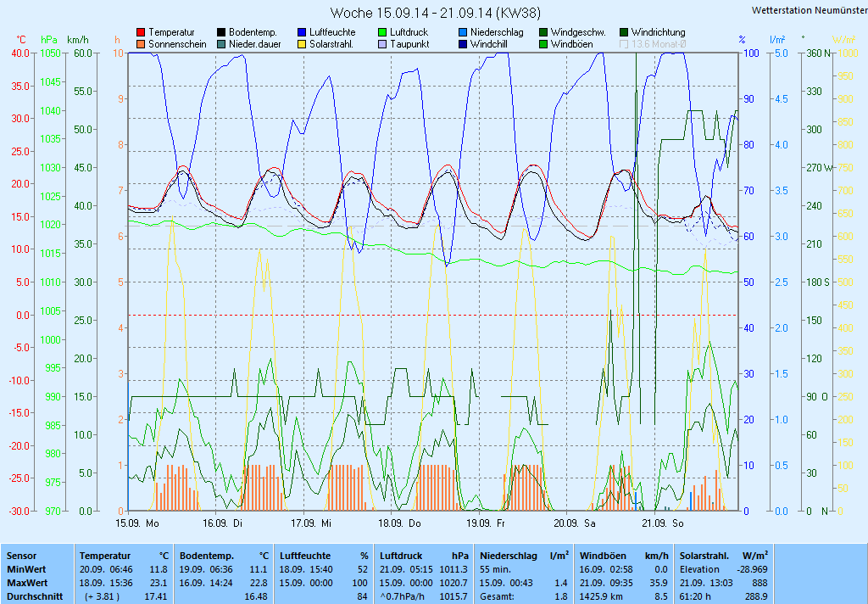Click average temperature value 17.41
868x604 pixels.
[x=156, y=597]
